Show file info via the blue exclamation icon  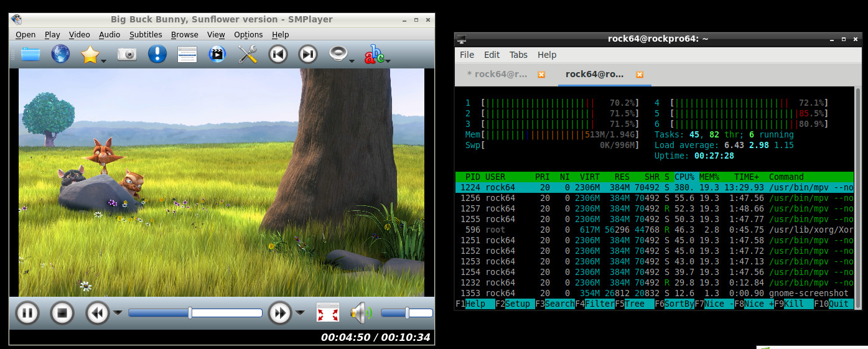pyautogui.click(x=157, y=54)
